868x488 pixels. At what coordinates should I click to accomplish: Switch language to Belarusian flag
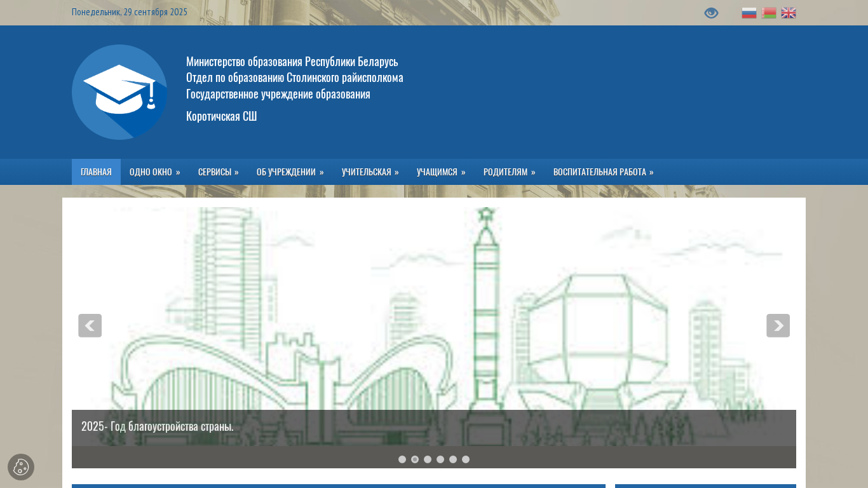[x=769, y=13]
